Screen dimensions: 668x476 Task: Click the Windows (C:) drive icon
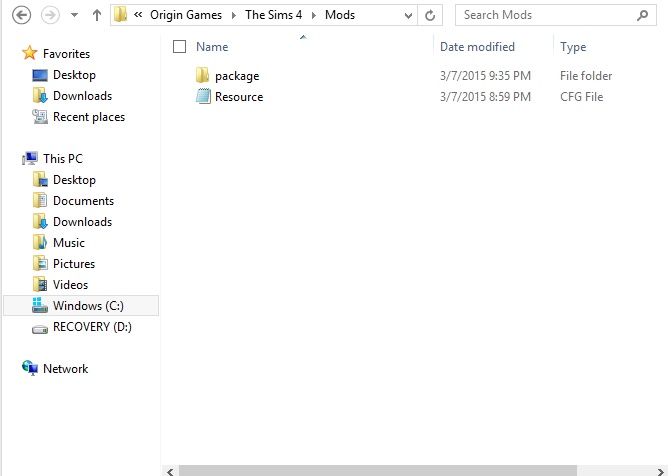click(40, 305)
